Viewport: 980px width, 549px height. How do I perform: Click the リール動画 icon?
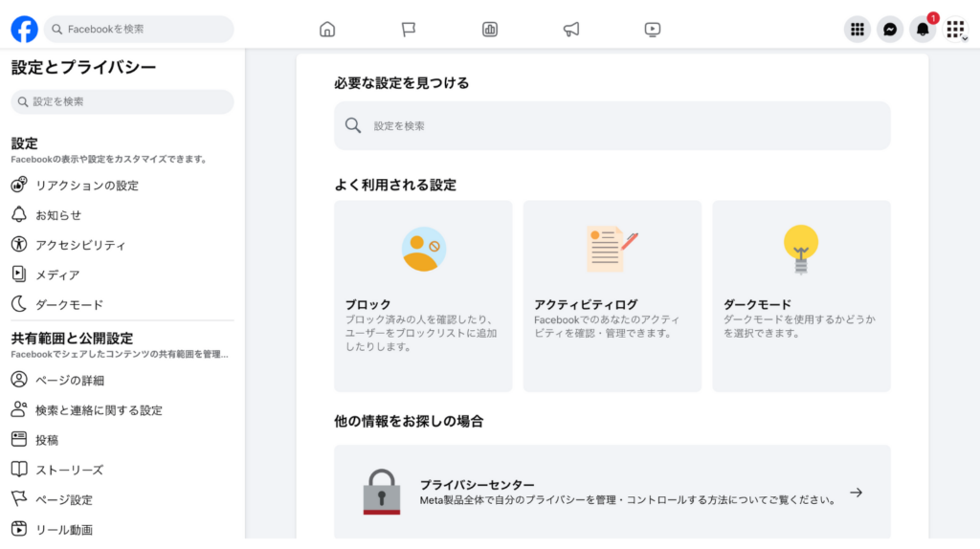coord(19,528)
